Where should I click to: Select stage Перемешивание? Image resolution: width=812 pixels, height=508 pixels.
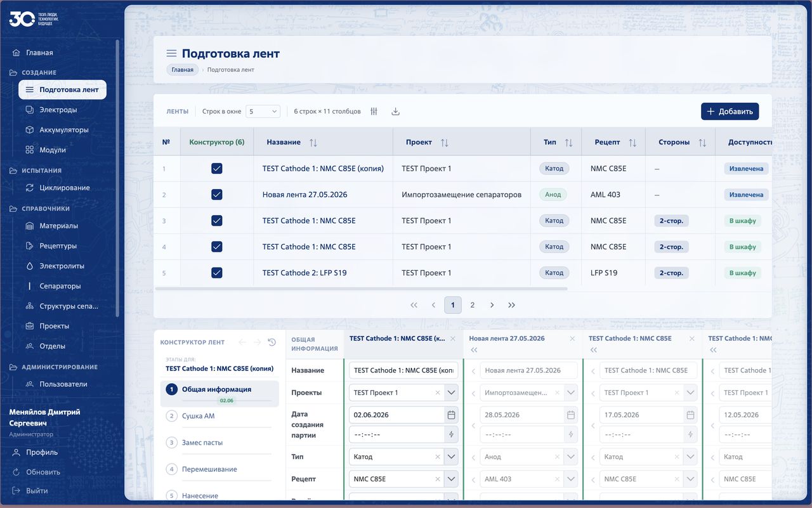[x=219, y=469]
